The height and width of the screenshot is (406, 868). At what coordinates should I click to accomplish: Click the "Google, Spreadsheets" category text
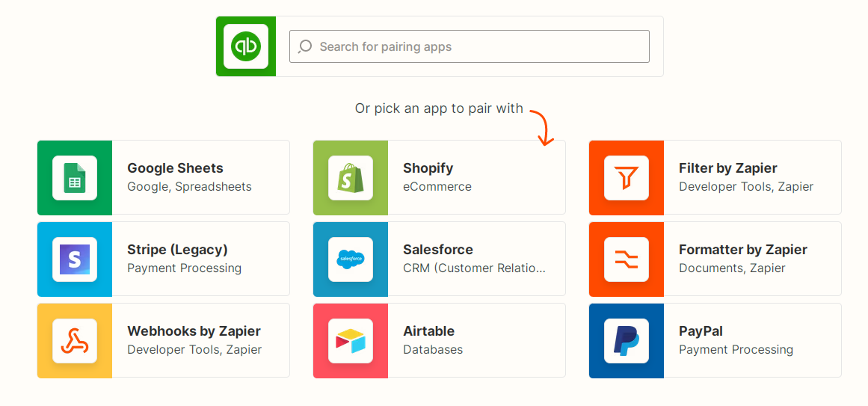(189, 187)
